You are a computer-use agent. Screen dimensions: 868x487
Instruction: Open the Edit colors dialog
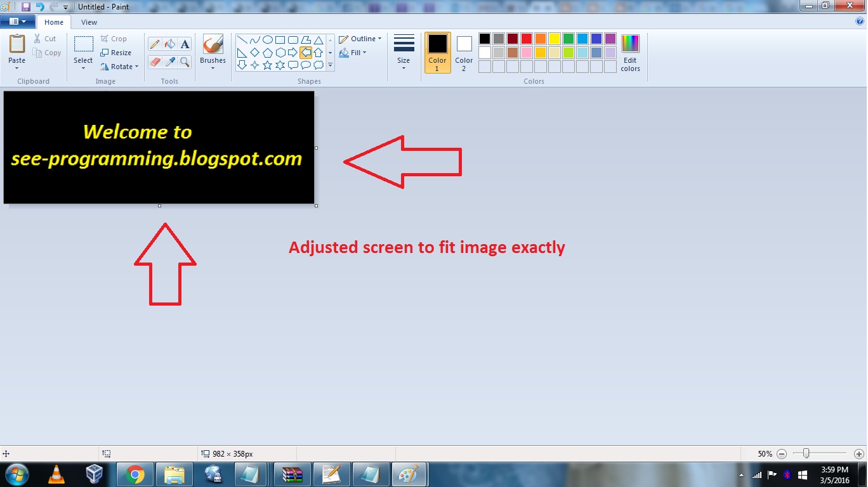[x=630, y=53]
